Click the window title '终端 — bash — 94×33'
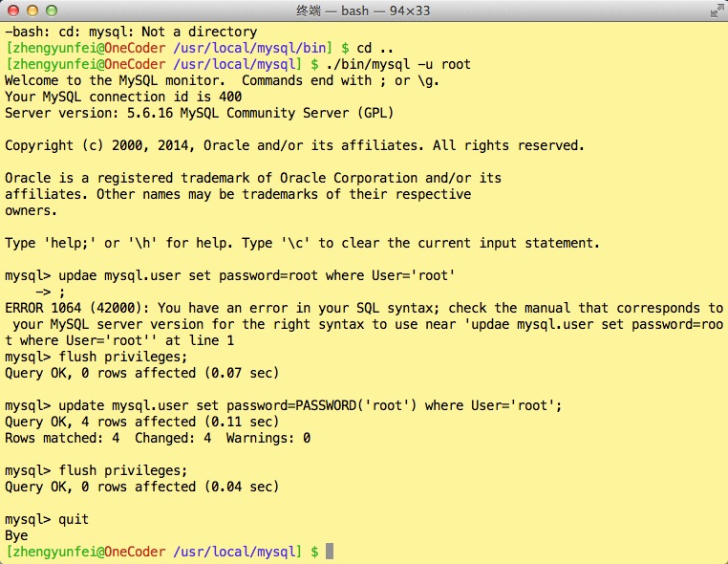Image resolution: width=728 pixels, height=564 pixels. [x=363, y=11]
